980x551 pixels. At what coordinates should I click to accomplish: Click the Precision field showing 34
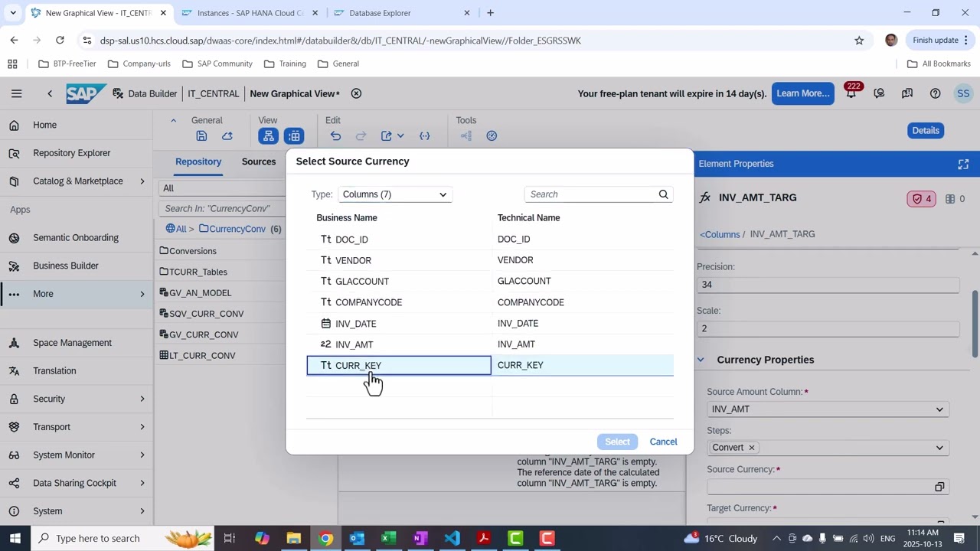point(828,284)
